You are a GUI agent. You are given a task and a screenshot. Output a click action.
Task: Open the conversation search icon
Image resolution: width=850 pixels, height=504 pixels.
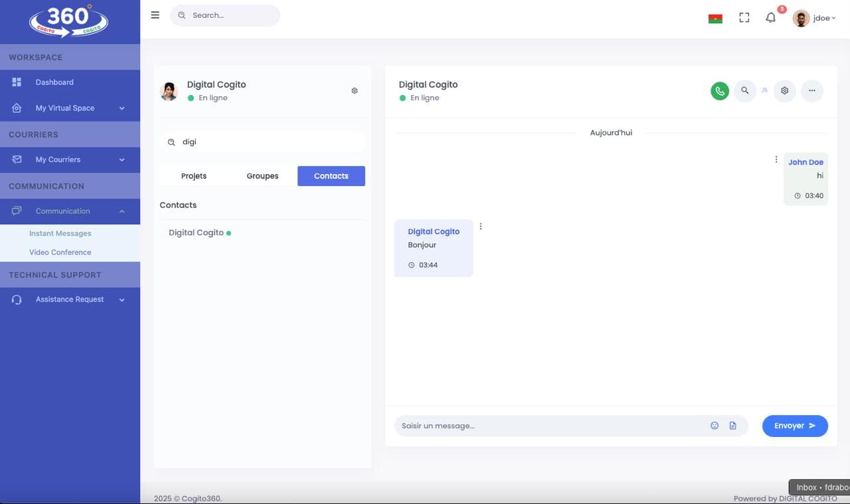(x=744, y=90)
